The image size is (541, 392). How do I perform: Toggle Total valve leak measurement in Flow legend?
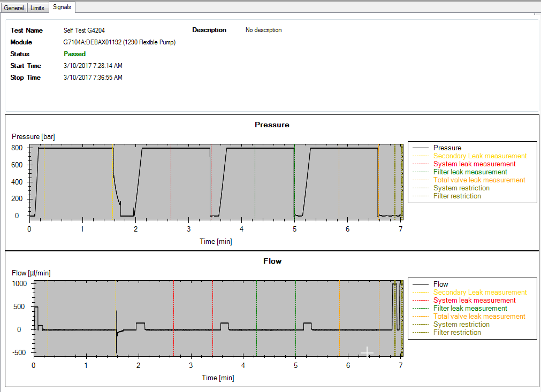pyautogui.click(x=479, y=317)
